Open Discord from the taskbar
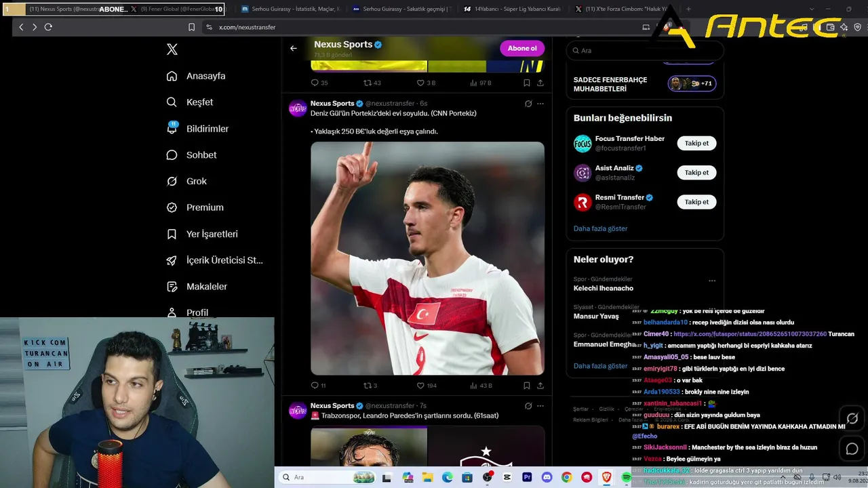 tap(547, 478)
